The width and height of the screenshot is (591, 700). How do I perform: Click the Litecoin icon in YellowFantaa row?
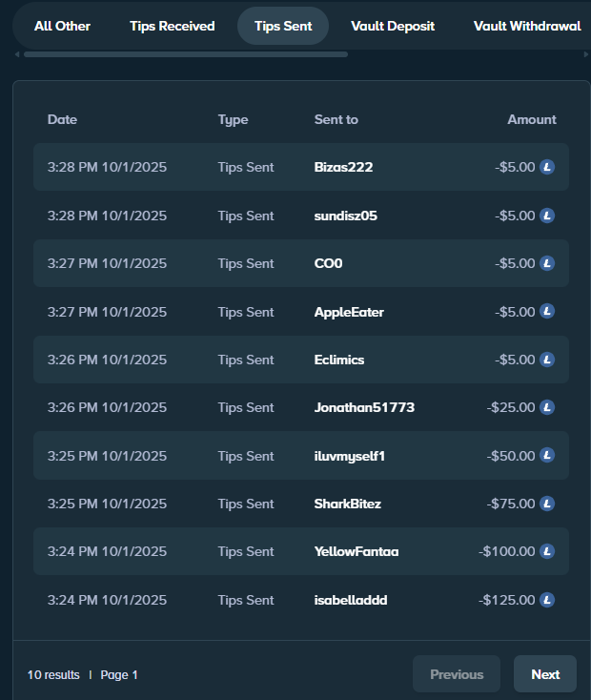coord(547,551)
